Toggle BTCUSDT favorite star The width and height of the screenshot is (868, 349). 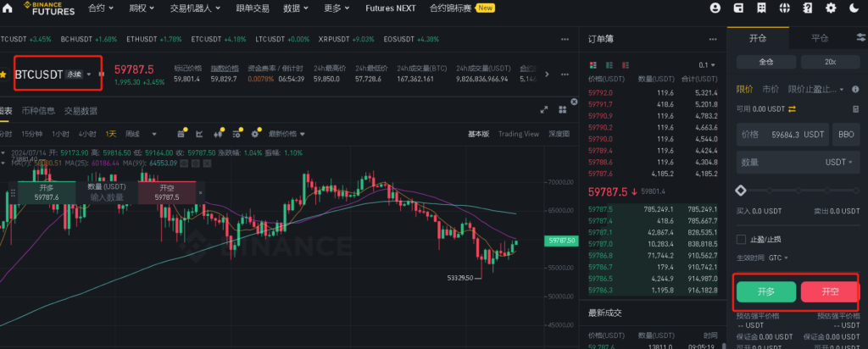(4, 74)
